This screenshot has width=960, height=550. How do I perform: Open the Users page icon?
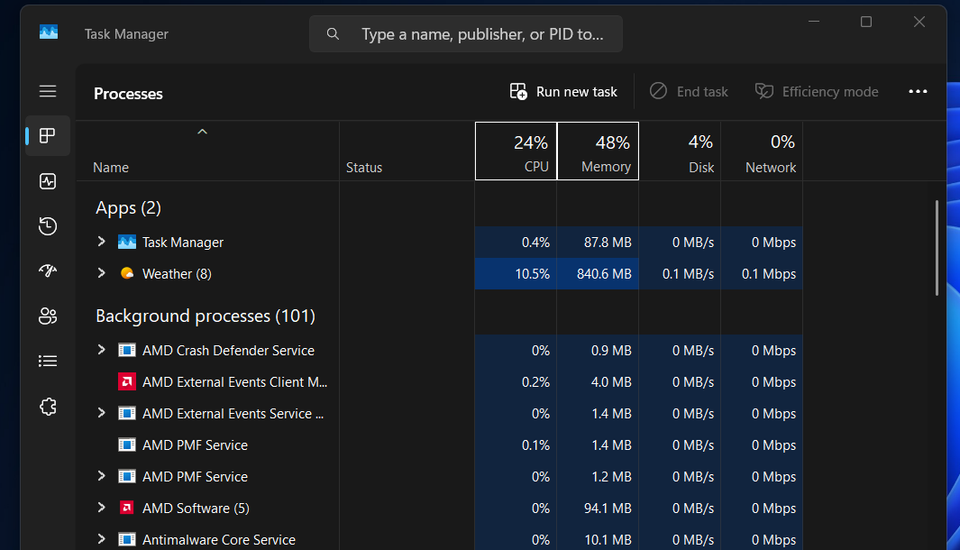pos(48,316)
